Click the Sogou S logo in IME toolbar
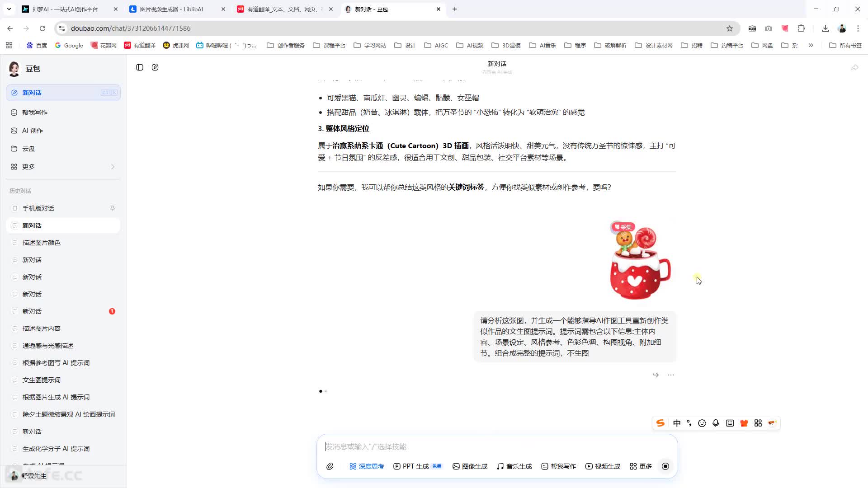 660,423
